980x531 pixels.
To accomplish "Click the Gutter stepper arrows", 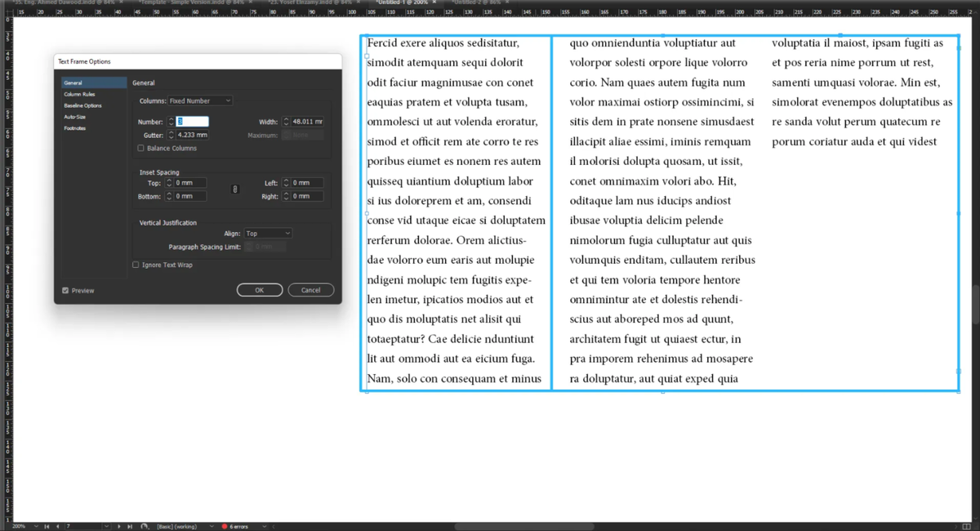I will point(171,135).
